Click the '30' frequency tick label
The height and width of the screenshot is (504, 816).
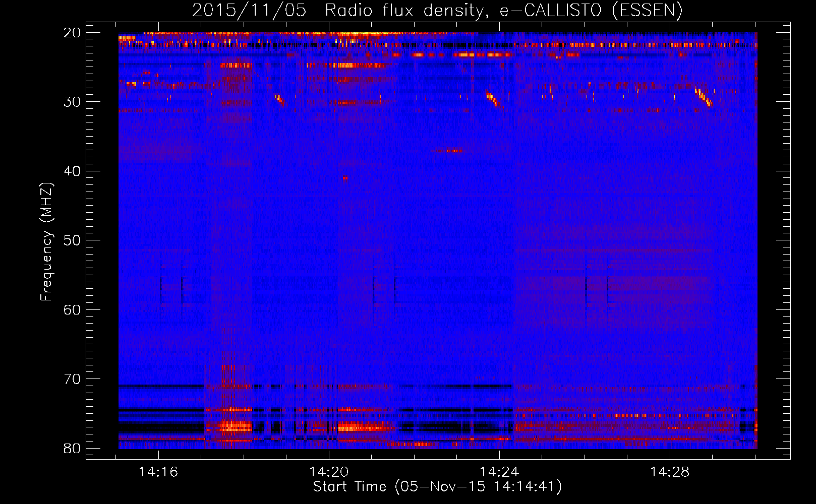[72, 102]
